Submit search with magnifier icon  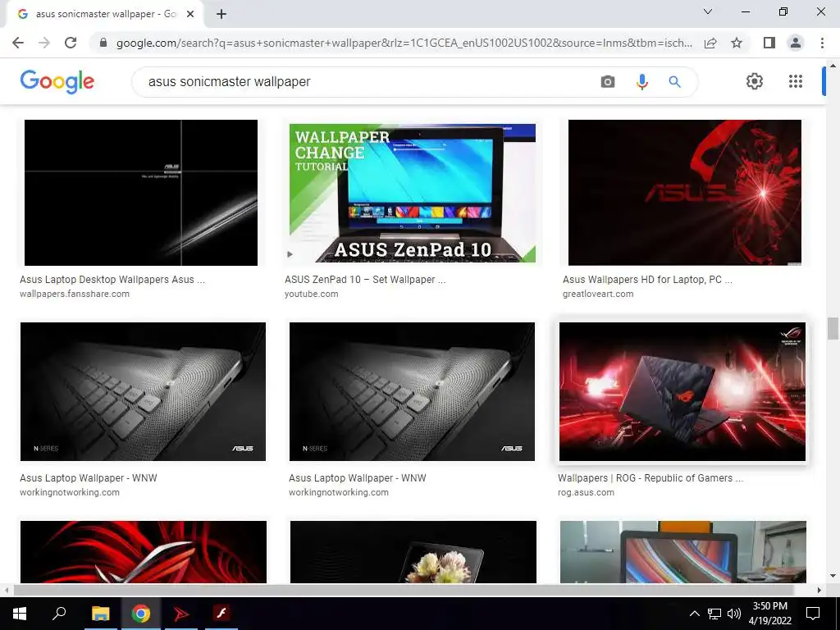674,81
